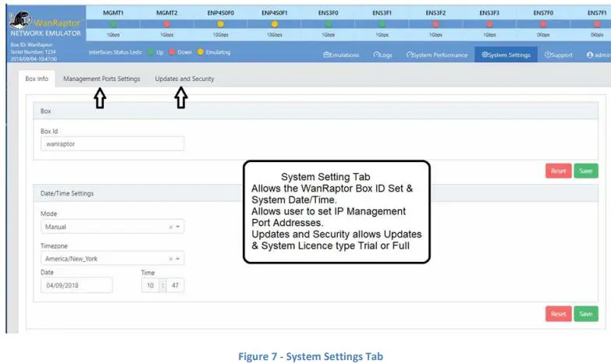Click the red Down legend LED

(x=172, y=52)
